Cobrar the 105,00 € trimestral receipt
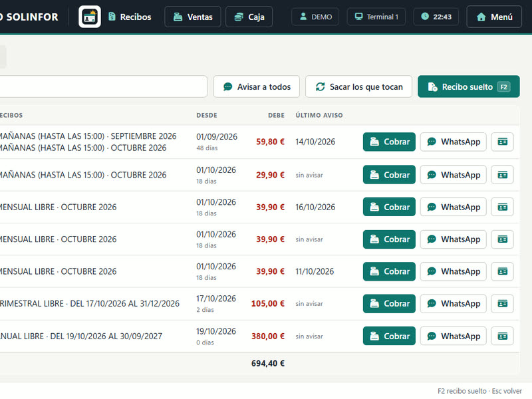Screen dimensions: 532x399 389,304
